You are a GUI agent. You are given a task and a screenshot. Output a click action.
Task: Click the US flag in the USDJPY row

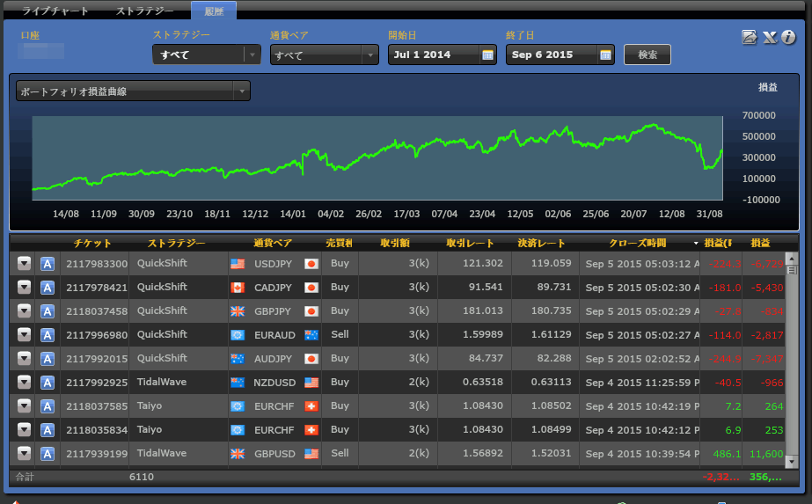point(238,264)
